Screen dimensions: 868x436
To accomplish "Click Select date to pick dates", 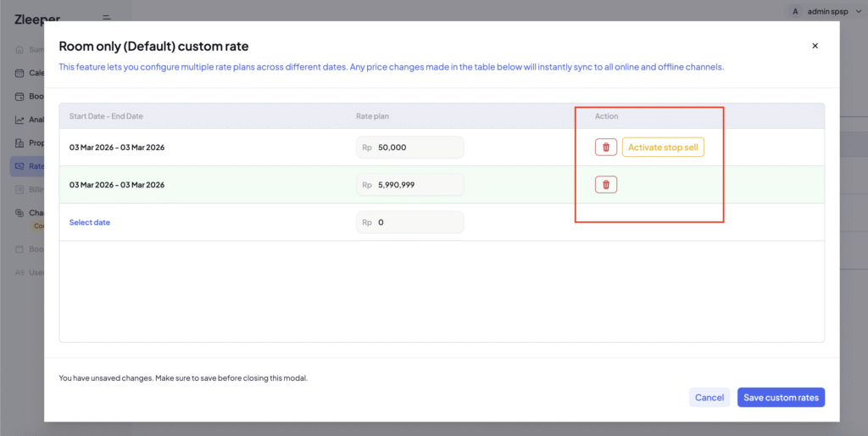I will tap(90, 222).
